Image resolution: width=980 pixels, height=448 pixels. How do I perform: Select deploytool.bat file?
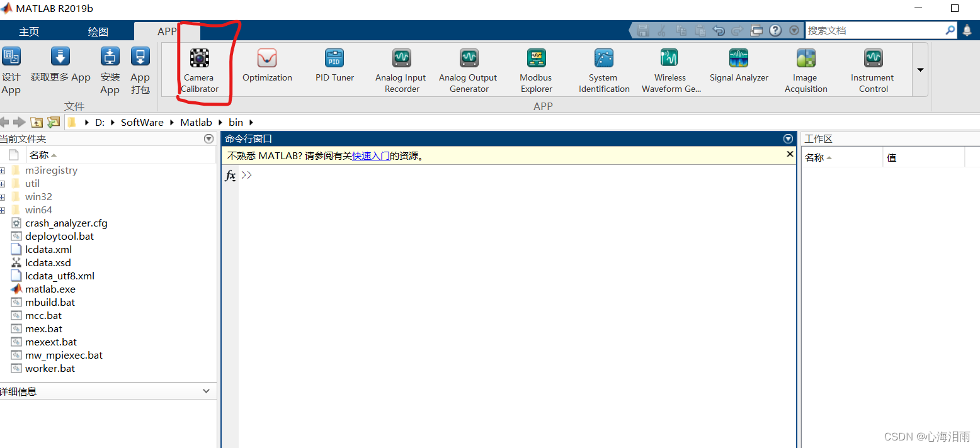click(59, 237)
